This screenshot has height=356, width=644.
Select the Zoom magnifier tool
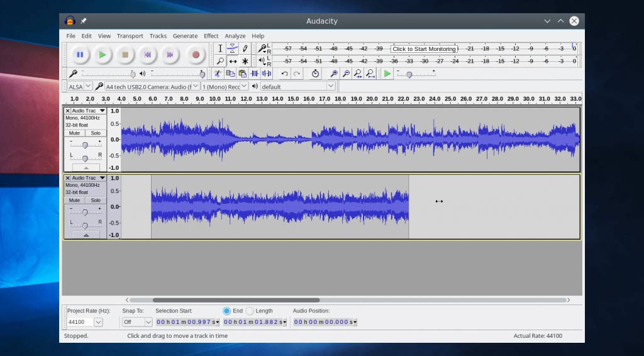point(220,61)
